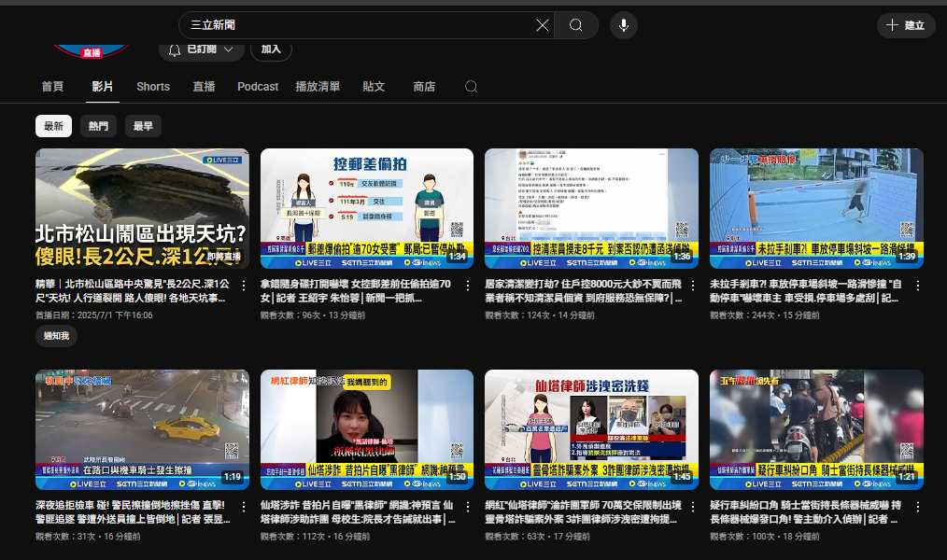Open three-dot menu for sinkhole live video
This screenshot has width=947, height=560.
[245, 285]
